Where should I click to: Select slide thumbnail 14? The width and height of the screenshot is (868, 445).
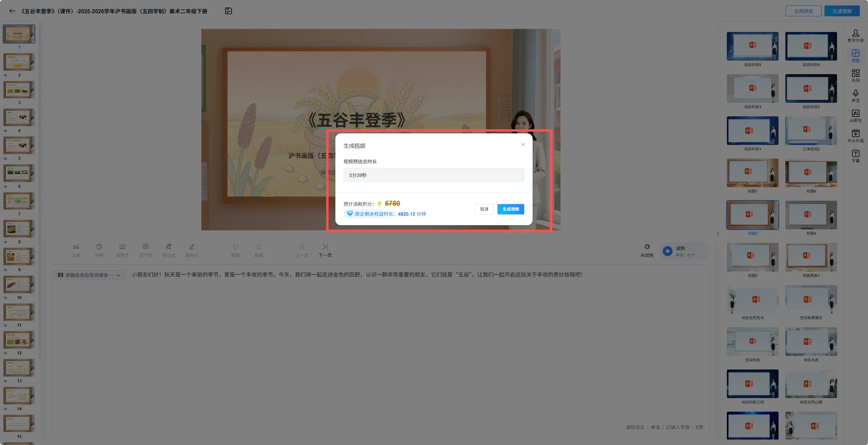coord(19,396)
